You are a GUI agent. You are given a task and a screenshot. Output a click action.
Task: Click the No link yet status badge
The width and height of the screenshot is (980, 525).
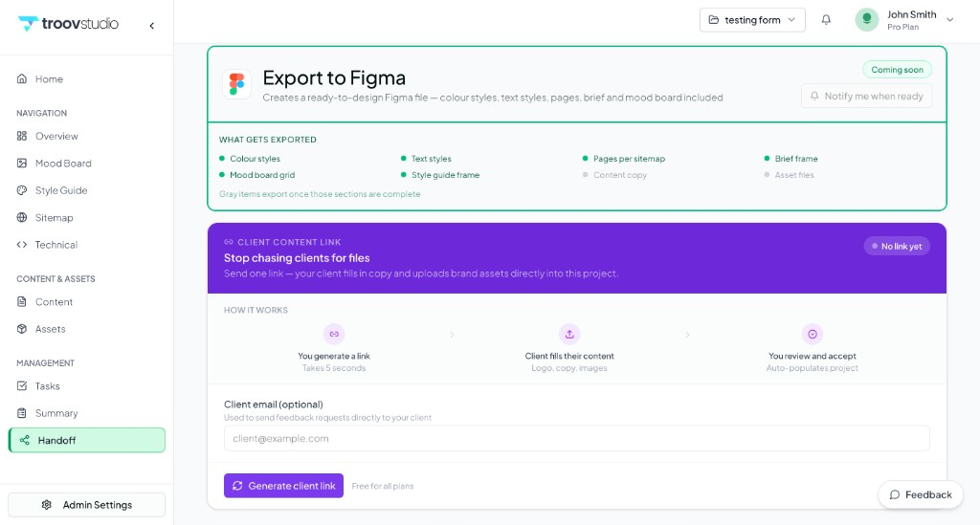tap(897, 247)
